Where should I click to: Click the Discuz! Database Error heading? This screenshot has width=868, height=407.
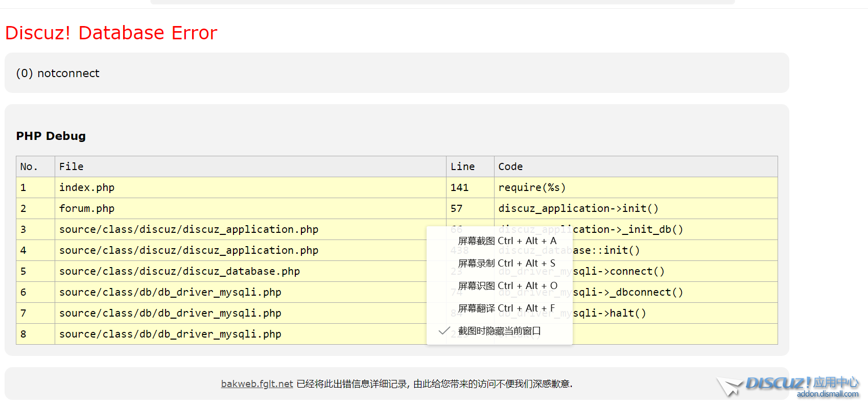coord(111,33)
